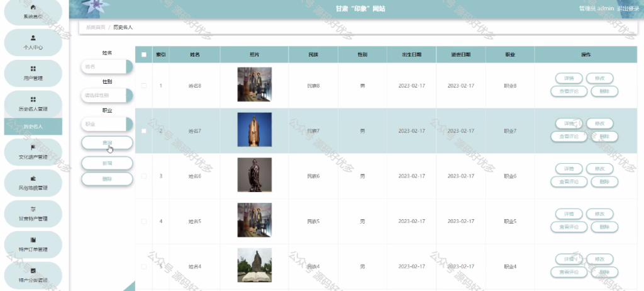
Task: Open the 性别 dropdown filter
Action: [107, 95]
